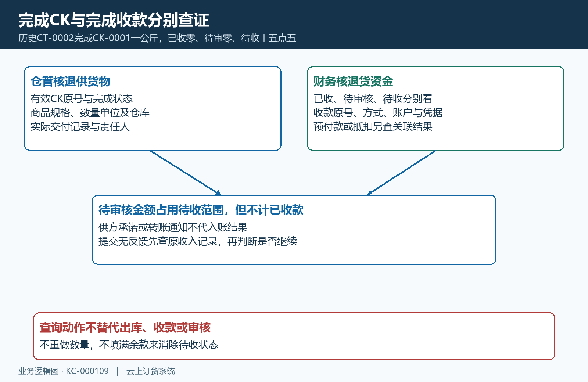Click the heading 待审核金额占用待收范围，但不计已收款
The height and width of the screenshot is (382, 588).
[x=201, y=210]
